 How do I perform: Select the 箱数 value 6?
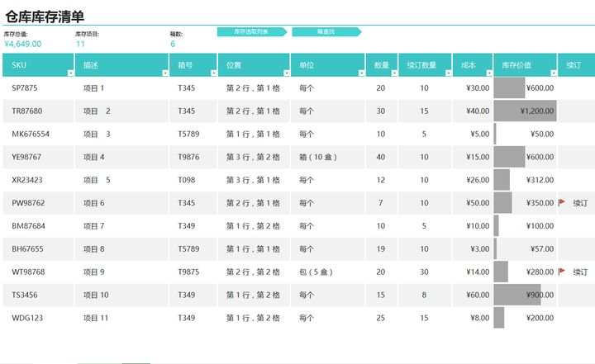point(173,44)
